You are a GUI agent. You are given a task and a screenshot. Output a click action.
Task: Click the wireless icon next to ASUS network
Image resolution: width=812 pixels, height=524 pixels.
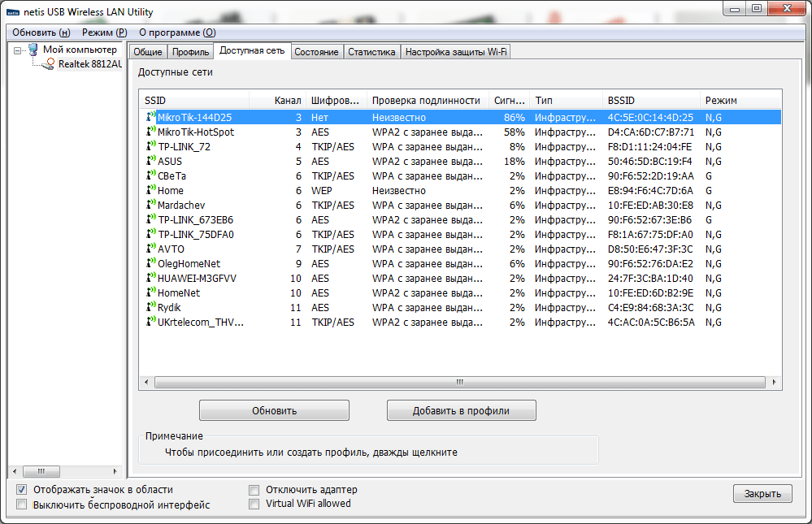150,162
